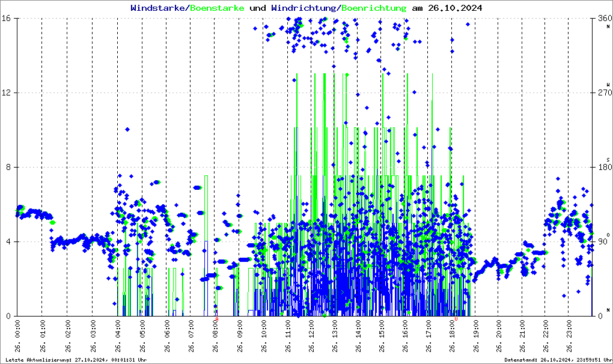Click the '26. 10:00' time axis label

click(x=263, y=336)
